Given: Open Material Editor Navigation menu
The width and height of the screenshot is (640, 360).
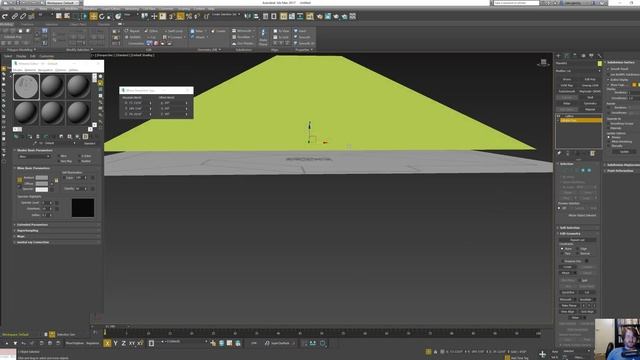Looking at the screenshot, I should tap(45, 70).
